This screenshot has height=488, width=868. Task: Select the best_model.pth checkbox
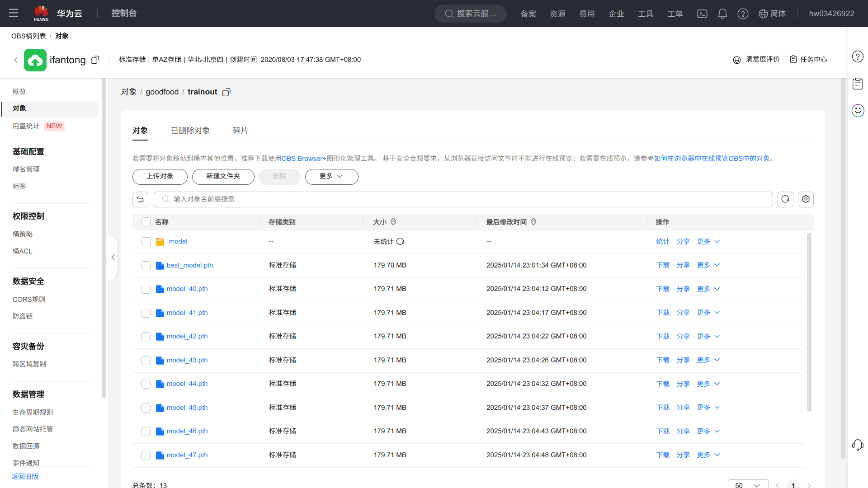(146, 266)
